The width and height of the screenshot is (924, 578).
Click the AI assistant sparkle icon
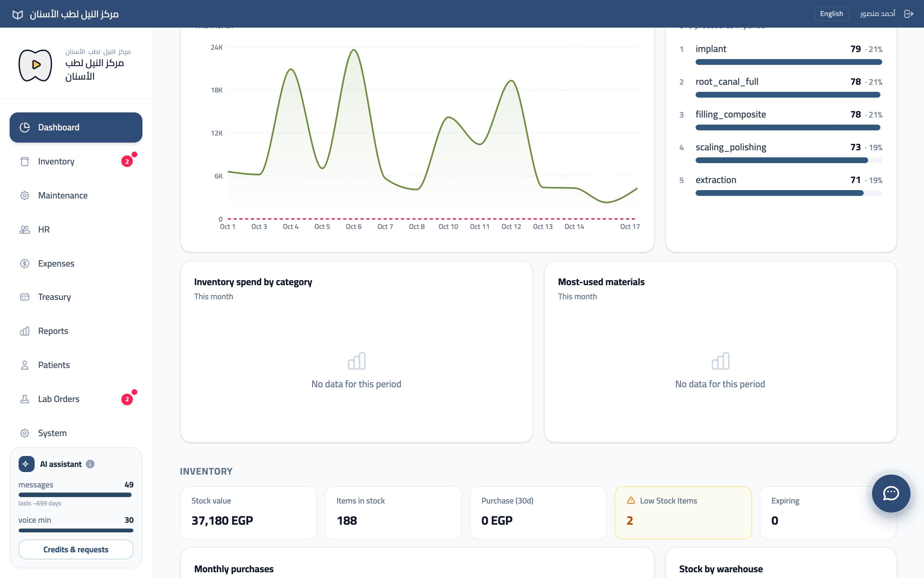26,464
